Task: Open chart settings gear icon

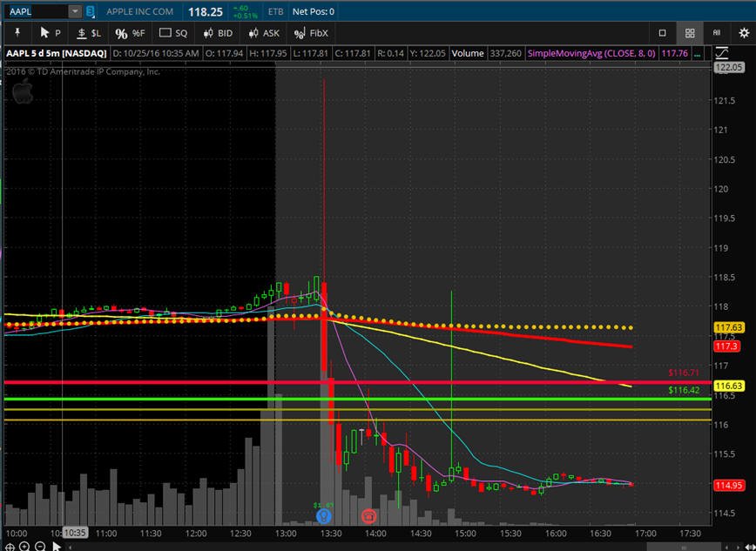Action: [744, 33]
